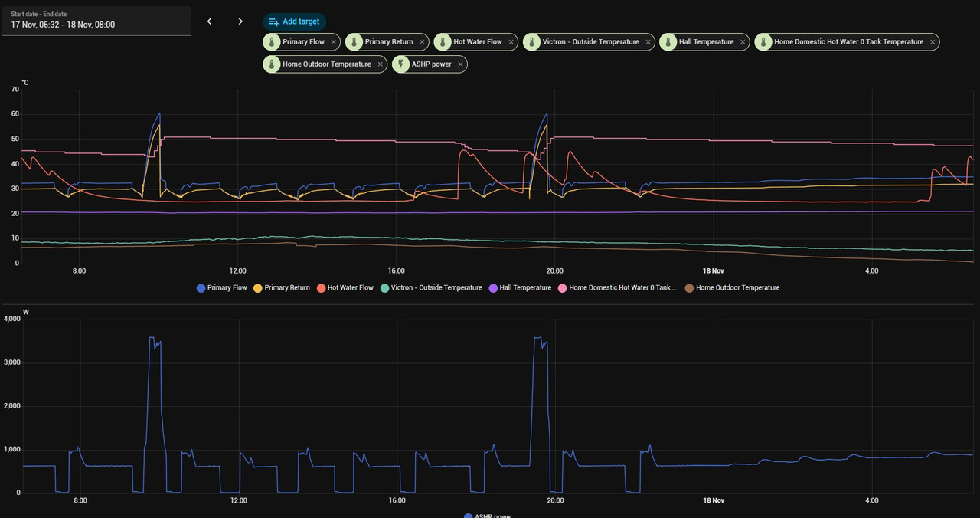
Task: Click thermometer icon on Primary Flow chip
Action: [273, 42]
